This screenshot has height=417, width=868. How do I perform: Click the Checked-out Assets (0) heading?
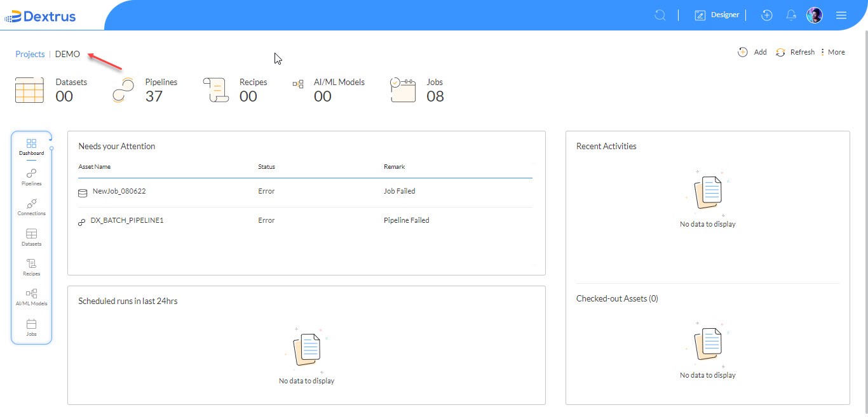617,298
